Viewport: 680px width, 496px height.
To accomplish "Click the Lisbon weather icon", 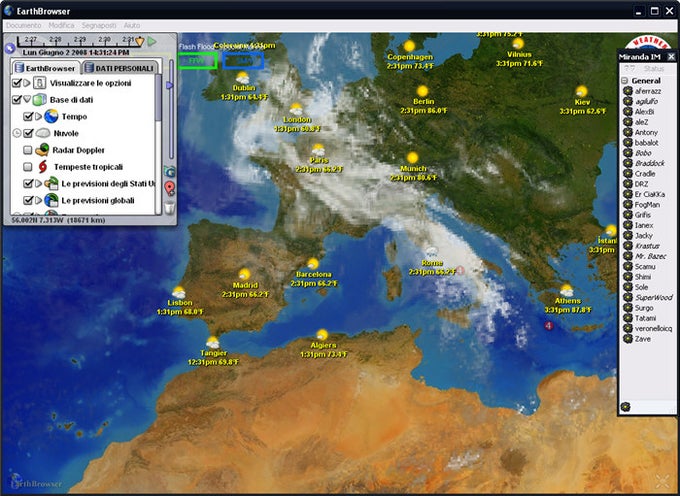I will click(x=179, y=293).
